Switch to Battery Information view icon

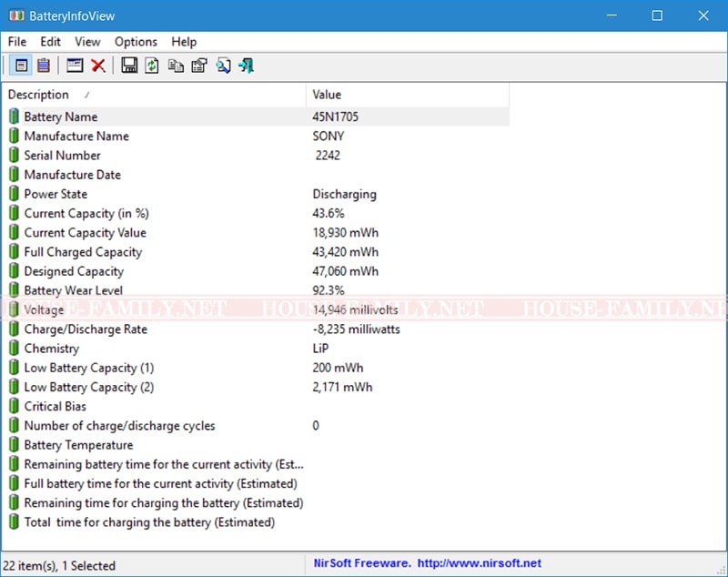point(21,66)
